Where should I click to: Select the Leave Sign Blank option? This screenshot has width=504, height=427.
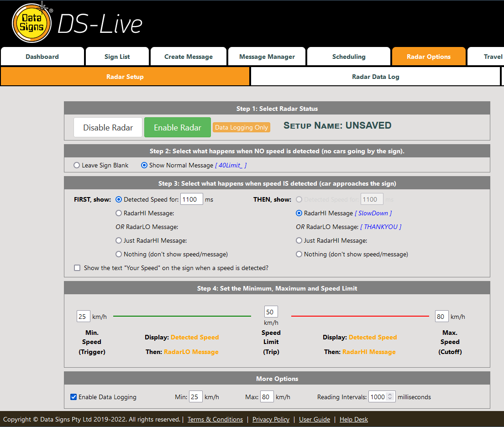[77, 165]
